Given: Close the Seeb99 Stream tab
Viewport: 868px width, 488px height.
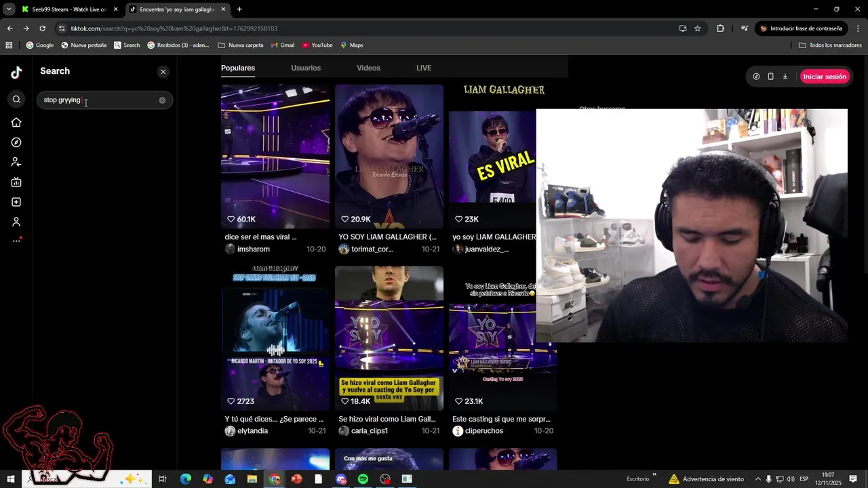Looking at the screenshot, I should coord(115,9).
